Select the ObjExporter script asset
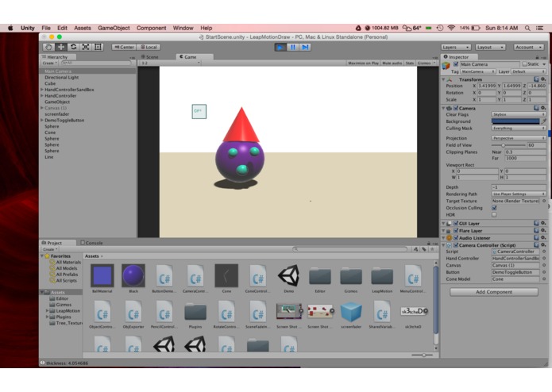The image size is (552, 392). click(x=133, y=315)
